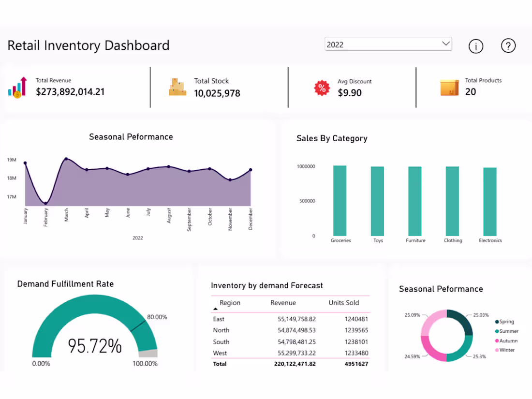Expand the 2022 year dropdown arrow

coord(446,44)
